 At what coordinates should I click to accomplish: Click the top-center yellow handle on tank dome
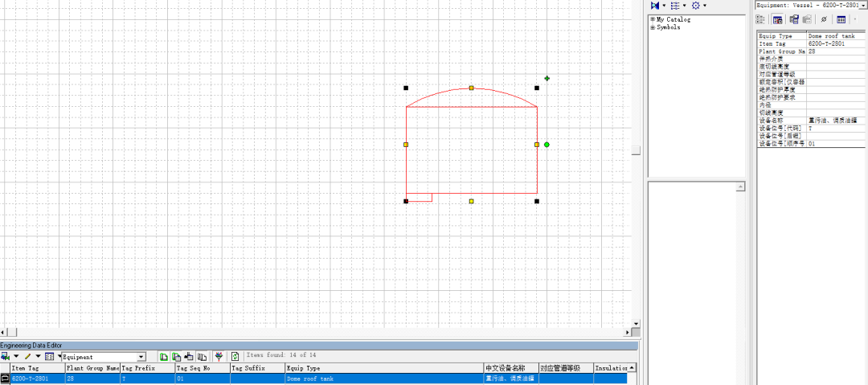(x=471, y=88)
